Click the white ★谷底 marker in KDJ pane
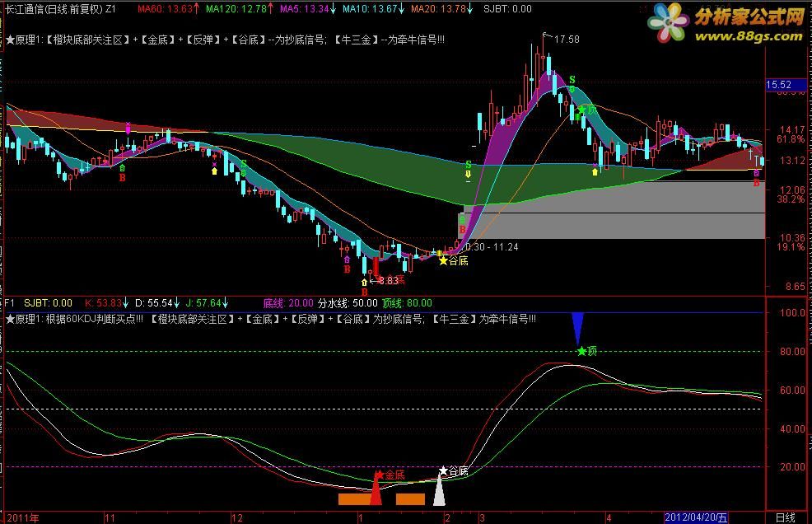This screenshot has height=524, width=812. (453, 471)
